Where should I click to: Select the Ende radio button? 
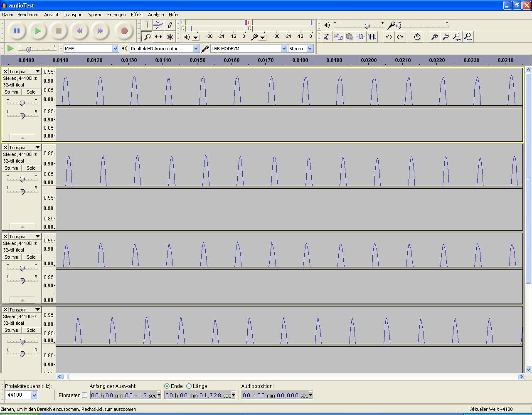tap(167, 386)
